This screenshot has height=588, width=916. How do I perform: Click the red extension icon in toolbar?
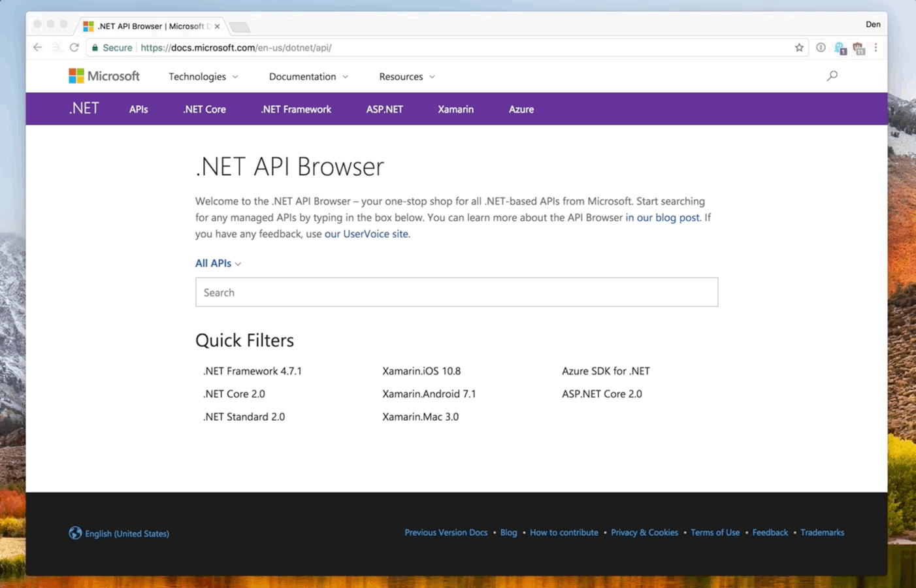pos(859,48)
